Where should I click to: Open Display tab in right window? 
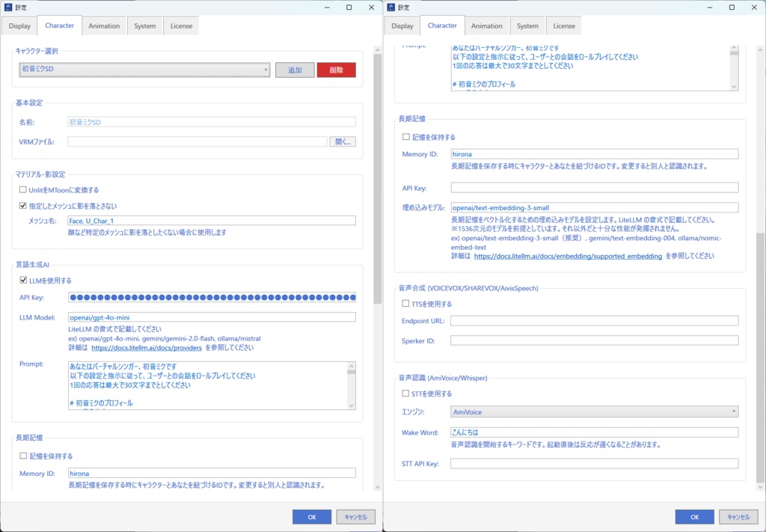point(402,26)
